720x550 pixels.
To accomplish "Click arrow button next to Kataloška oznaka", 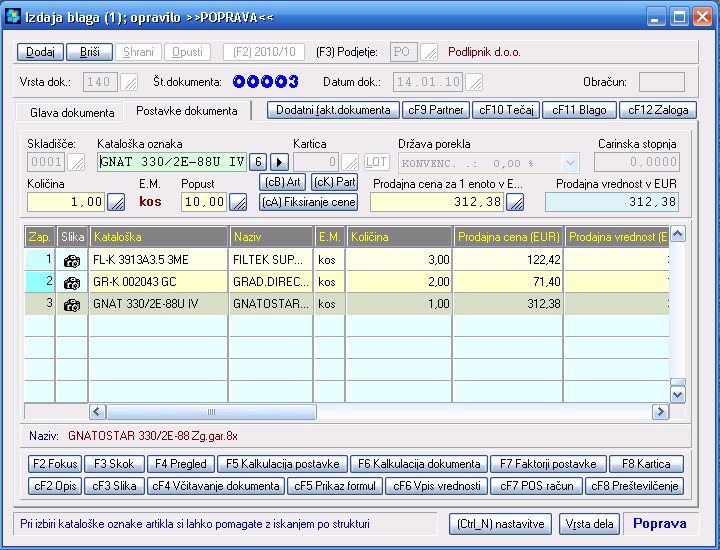I will coord(279,162).
